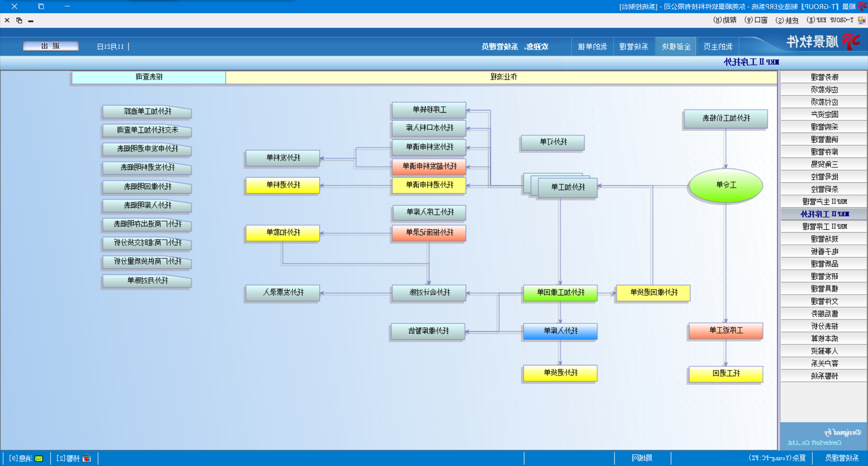Click the T-GROUP ERP menu bar icon
The height and width of the screenshot is (466, 868).
coord(862,20)
